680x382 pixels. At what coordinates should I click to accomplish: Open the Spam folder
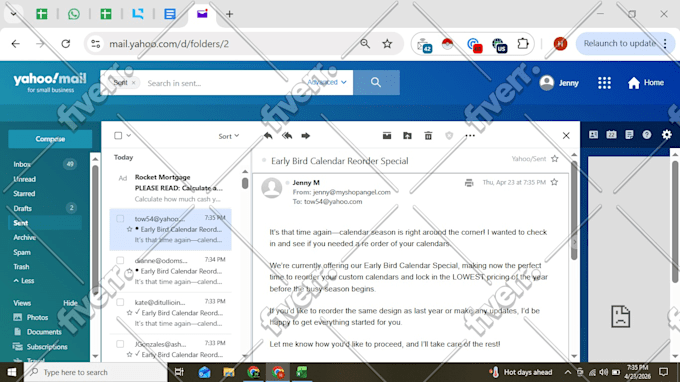pyautogui.click(x=22, y=252)
